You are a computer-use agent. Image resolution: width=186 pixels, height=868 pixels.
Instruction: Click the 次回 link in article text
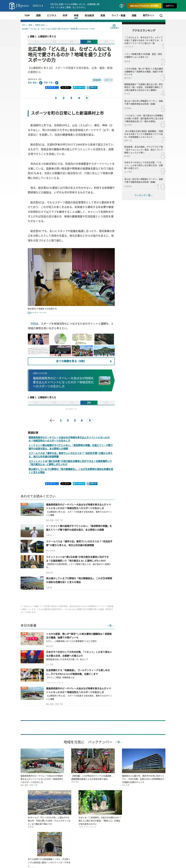coord(33,323)
